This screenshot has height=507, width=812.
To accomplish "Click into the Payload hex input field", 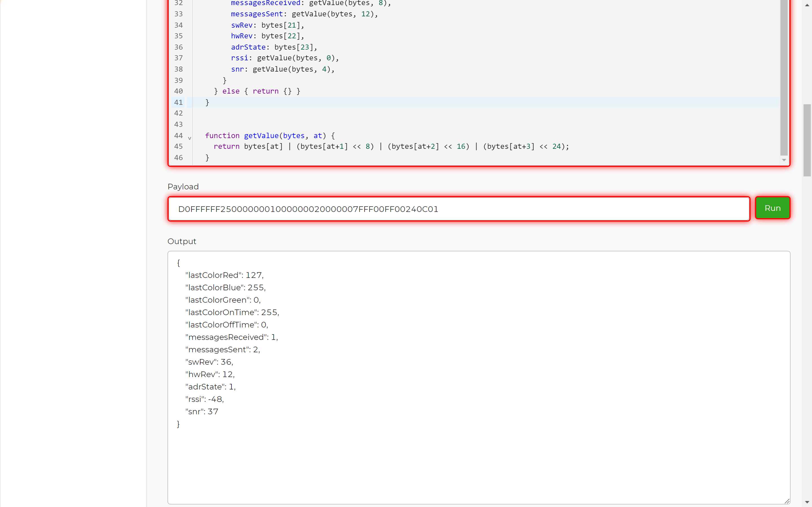I will click(x=458, y=209).
